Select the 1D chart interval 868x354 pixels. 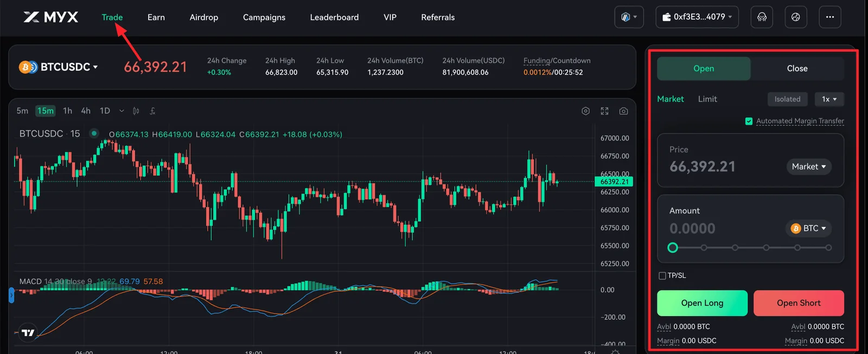[105, 111]
